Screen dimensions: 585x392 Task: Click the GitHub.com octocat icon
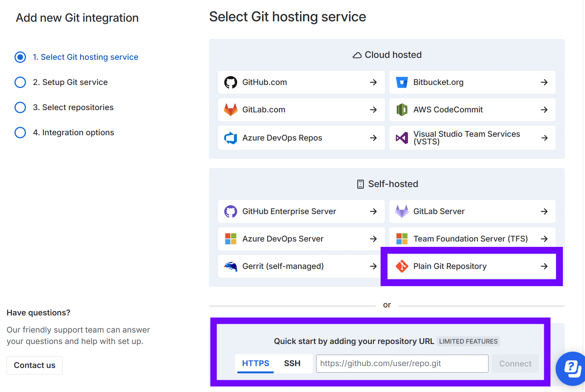point(230,82)
